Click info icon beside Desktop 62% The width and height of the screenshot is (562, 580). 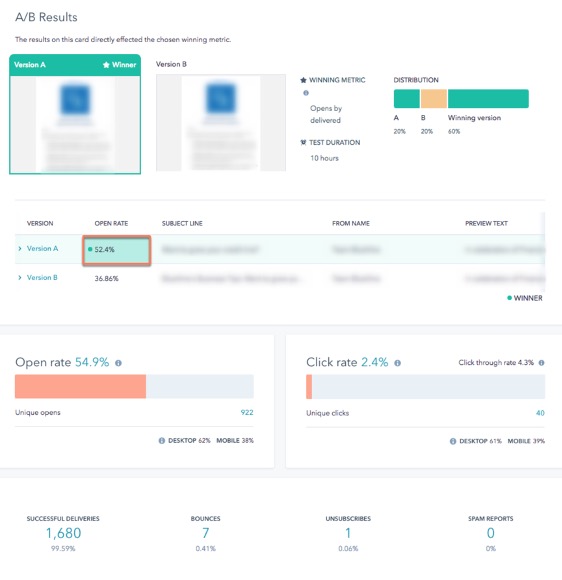pyautogui.click(x=162, y=441)
